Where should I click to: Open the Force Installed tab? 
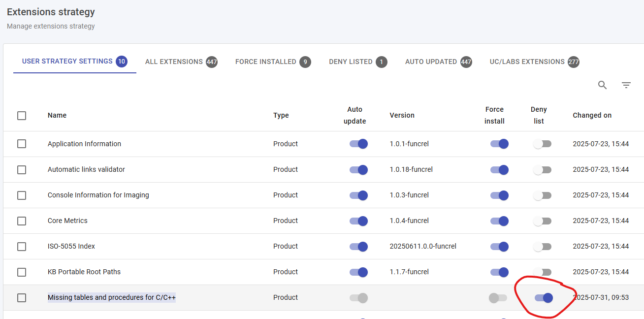[x=272, y=62]
